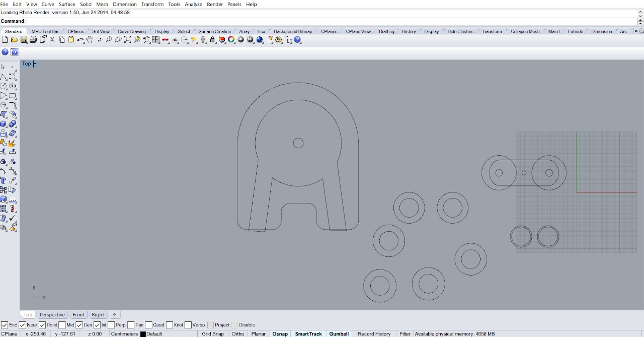The width and height of the screenshot is (644, 337).
Task: Click the black Default layer color swatch
Action: click(143, 334)
